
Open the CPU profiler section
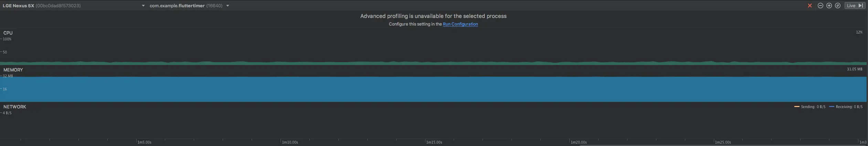pyautogui.click(x=8, y=33)
